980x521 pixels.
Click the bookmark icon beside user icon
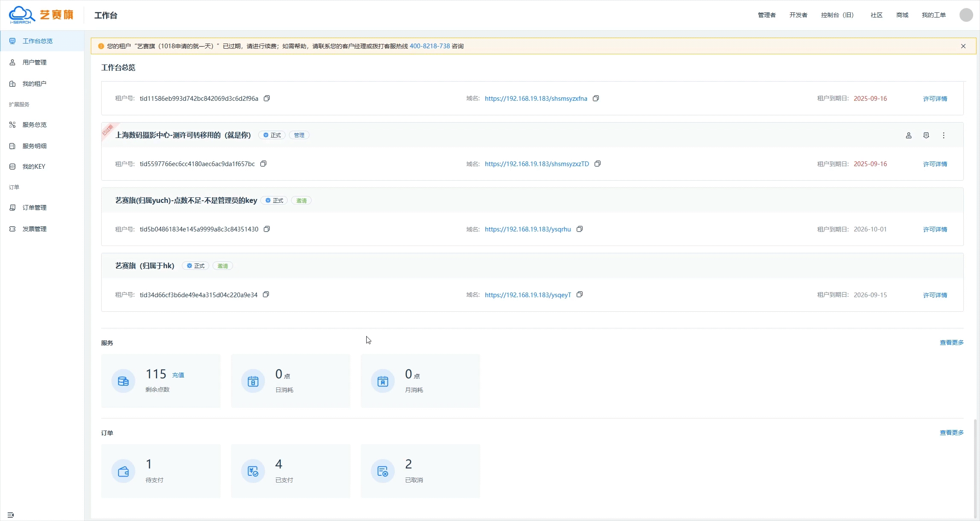click(x=926, y=135)
